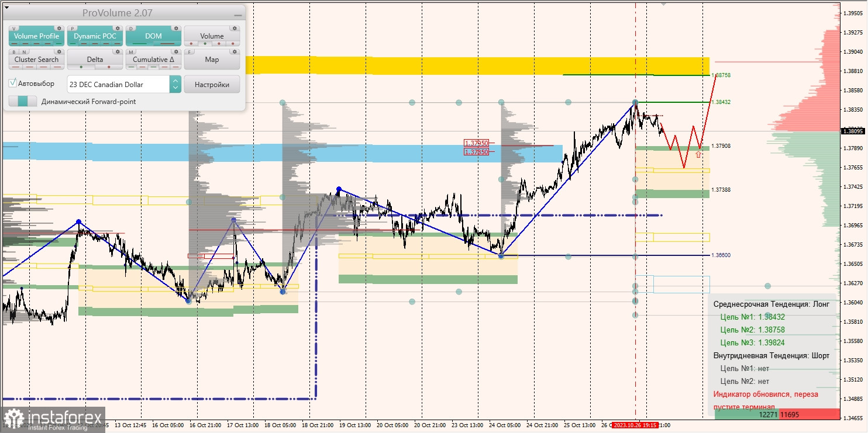Image resolution: width=868 pixels, height=433 pixels.
Task: Open Cumulative Δ gear settings
Action: coord(175,51)
